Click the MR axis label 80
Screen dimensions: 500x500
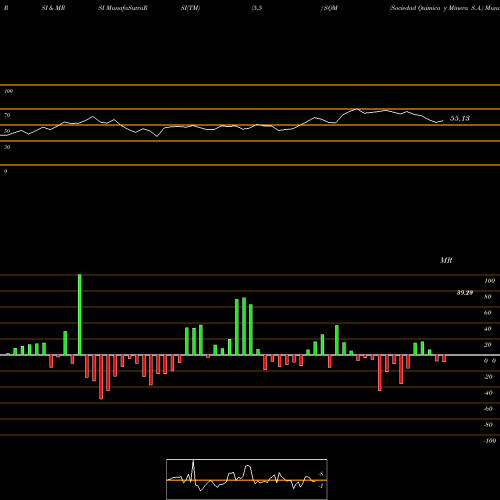[488, 297]
